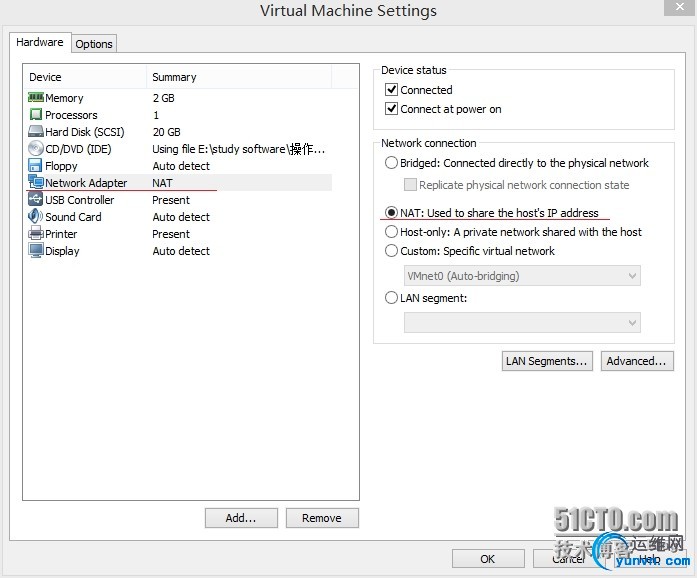
Task: Click the Processors summary value 1
Action: tap(156, 115)
